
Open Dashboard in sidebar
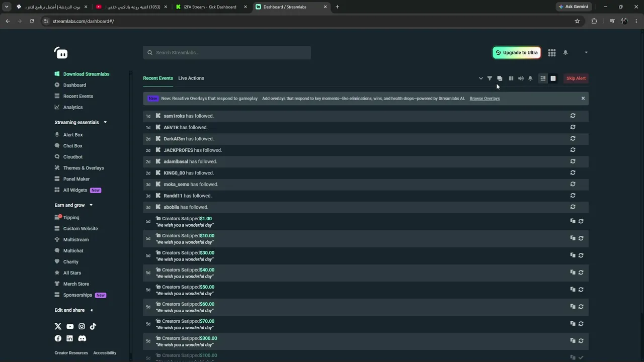70,85
